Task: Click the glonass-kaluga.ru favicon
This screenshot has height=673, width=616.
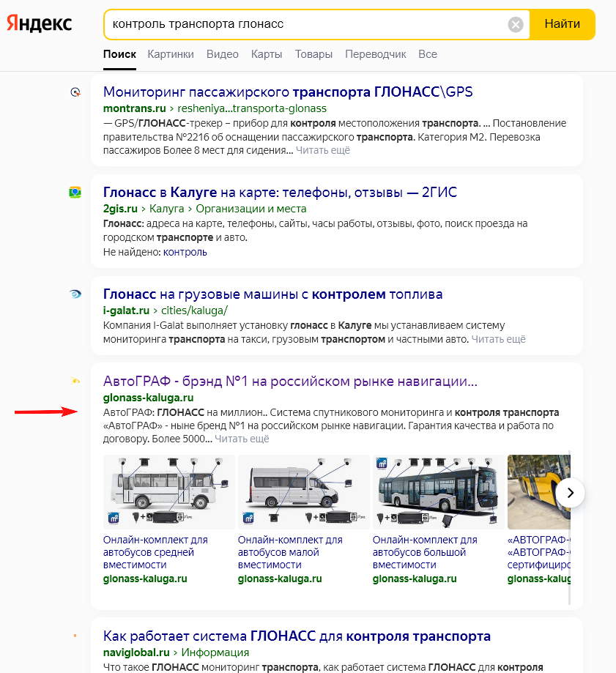Action: coord(75,382)
